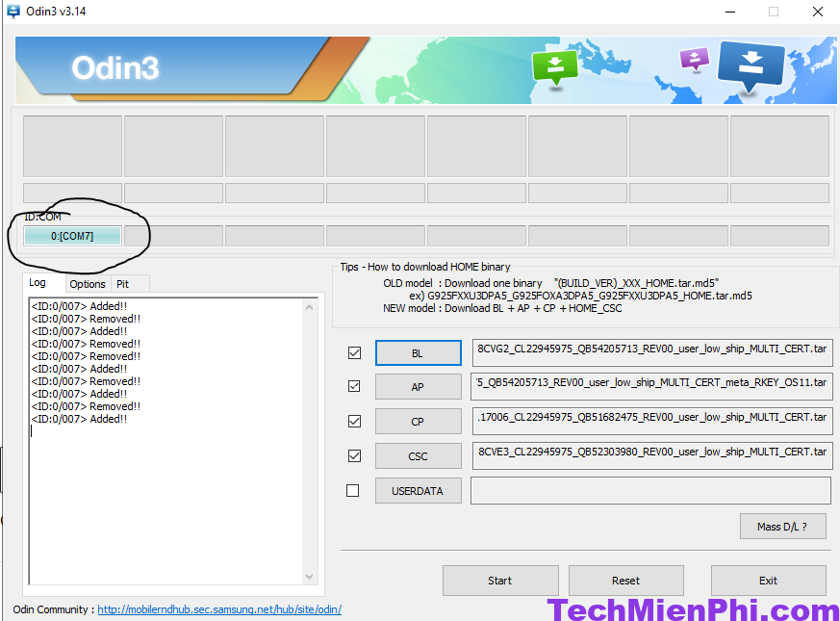
Task: Click the purple download icon in banner
Action: tap(694, 59)
